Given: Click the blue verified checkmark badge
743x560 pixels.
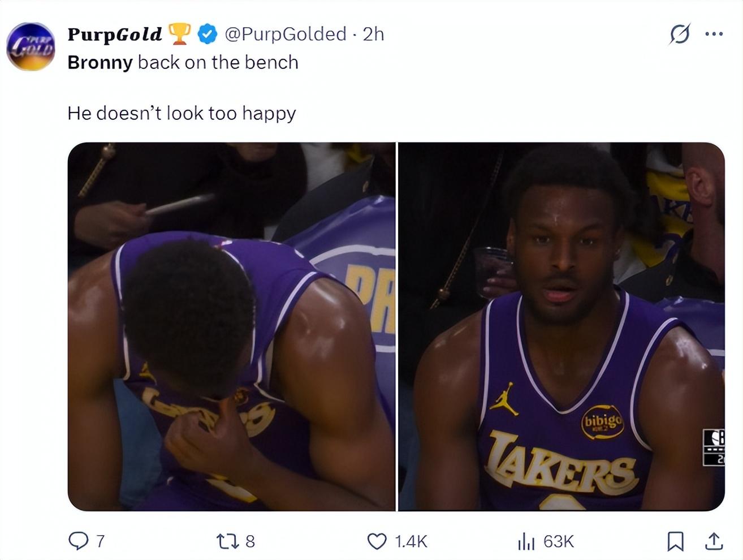Looking at the screenshot, I should coord(207,34).
